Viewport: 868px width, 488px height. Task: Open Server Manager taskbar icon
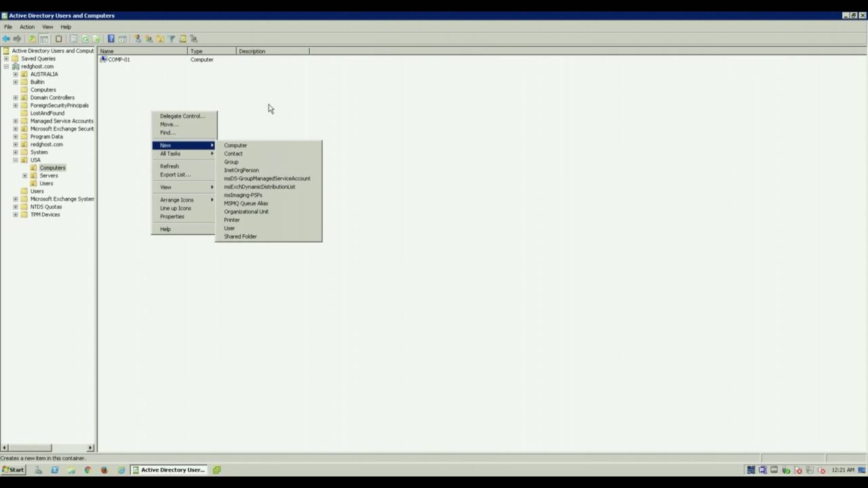pos(39,470)
